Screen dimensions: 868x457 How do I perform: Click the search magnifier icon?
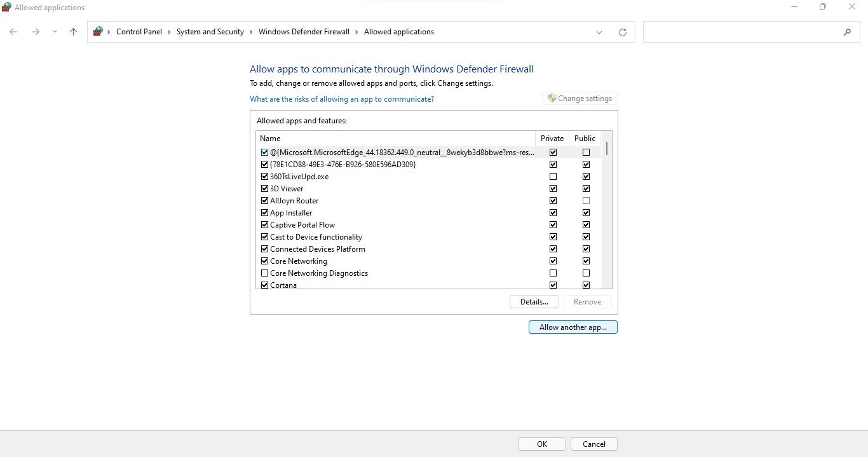pyautogui.click(x=848, y=31)
